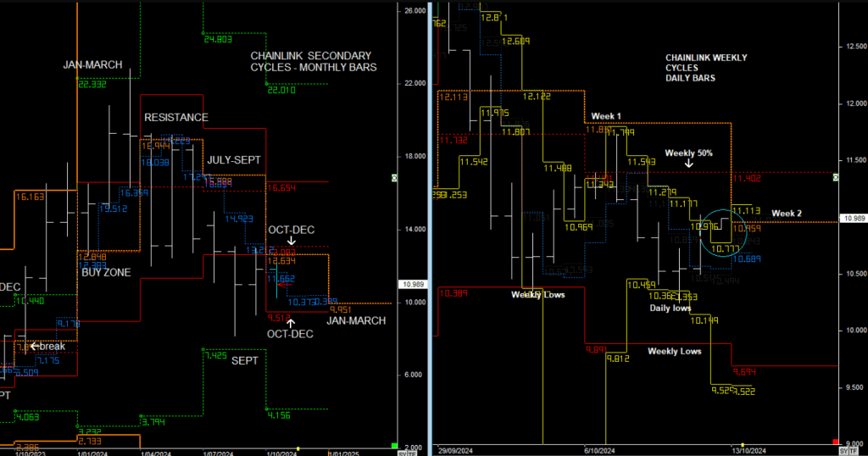Click the 12.500 price axis label
This screenshot has height=456, width=868.
coord(856,47)
